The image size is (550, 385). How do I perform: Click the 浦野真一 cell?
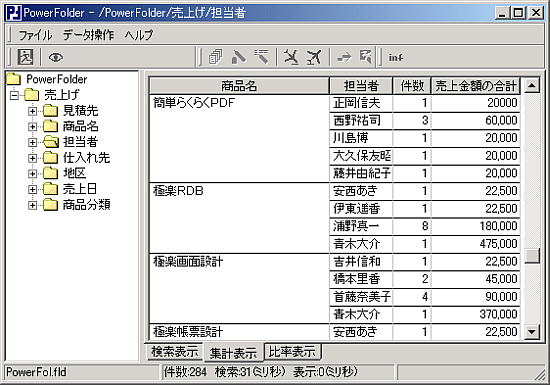tap(361, 227)
